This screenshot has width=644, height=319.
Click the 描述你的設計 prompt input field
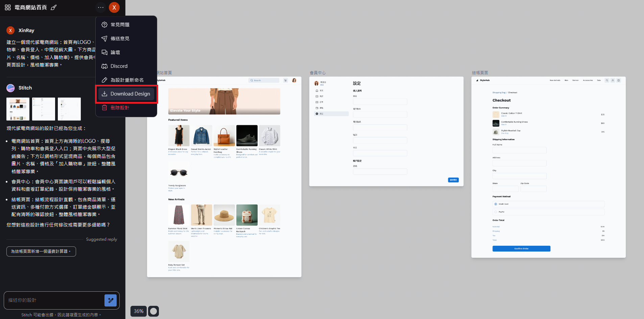point(54,300)
